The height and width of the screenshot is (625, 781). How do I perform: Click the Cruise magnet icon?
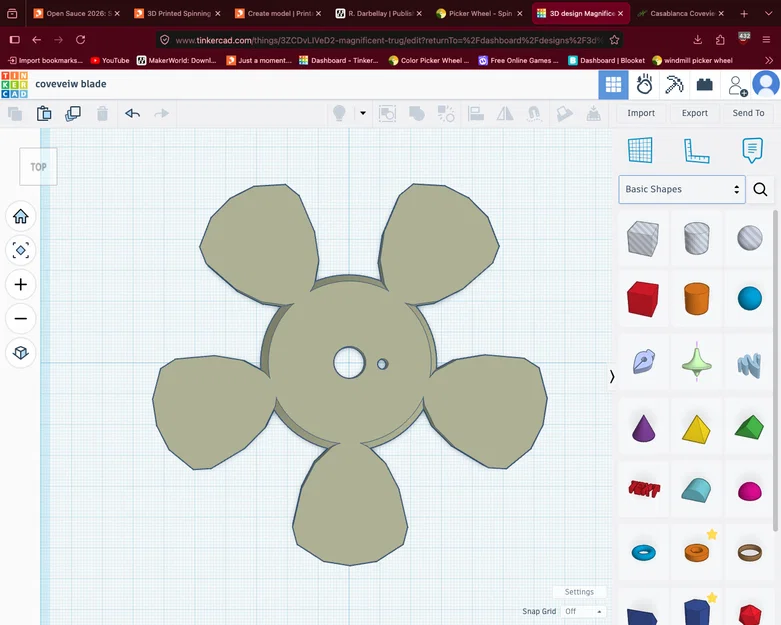534,114
